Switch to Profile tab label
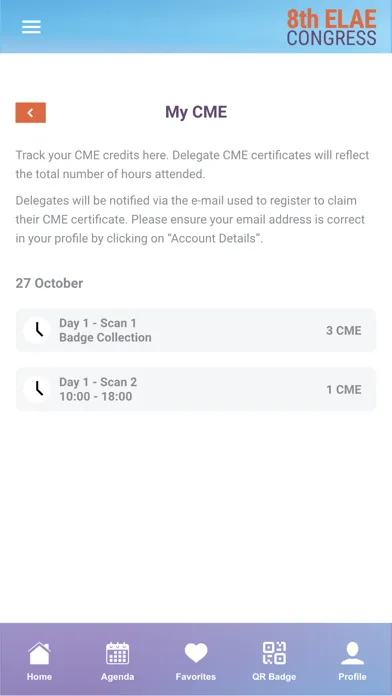This screenshot has width=392, height=696. pos(352,677)
